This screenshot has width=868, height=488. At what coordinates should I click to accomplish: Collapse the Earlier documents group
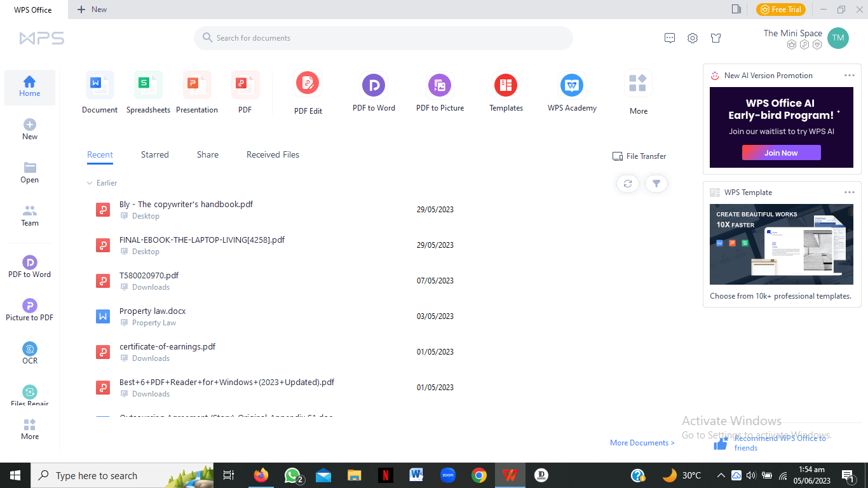point(90,183)
